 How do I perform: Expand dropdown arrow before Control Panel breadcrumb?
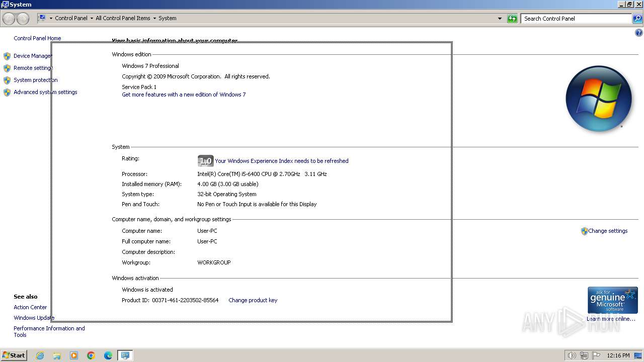point(51,18)
